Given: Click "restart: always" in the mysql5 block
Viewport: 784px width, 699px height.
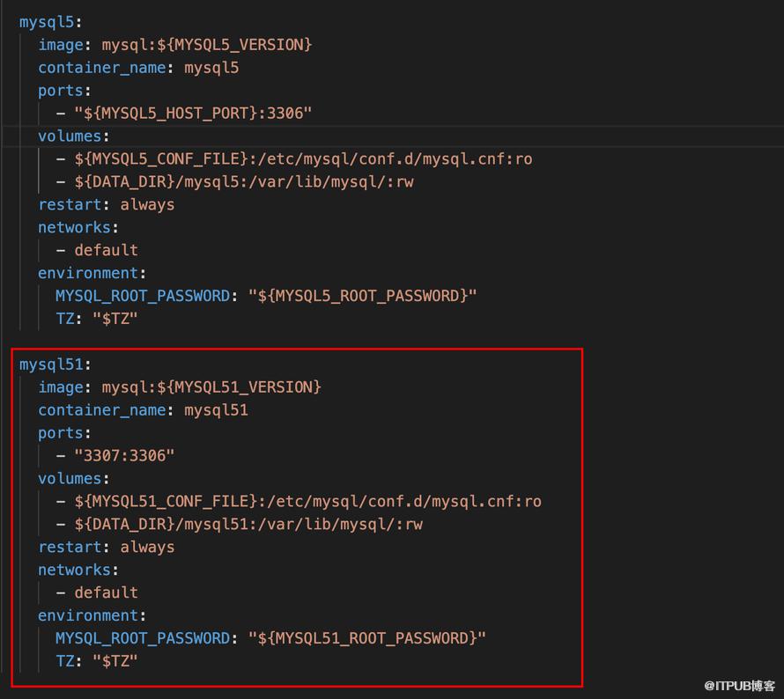Looking at the screenshot, I should (107, 205).
